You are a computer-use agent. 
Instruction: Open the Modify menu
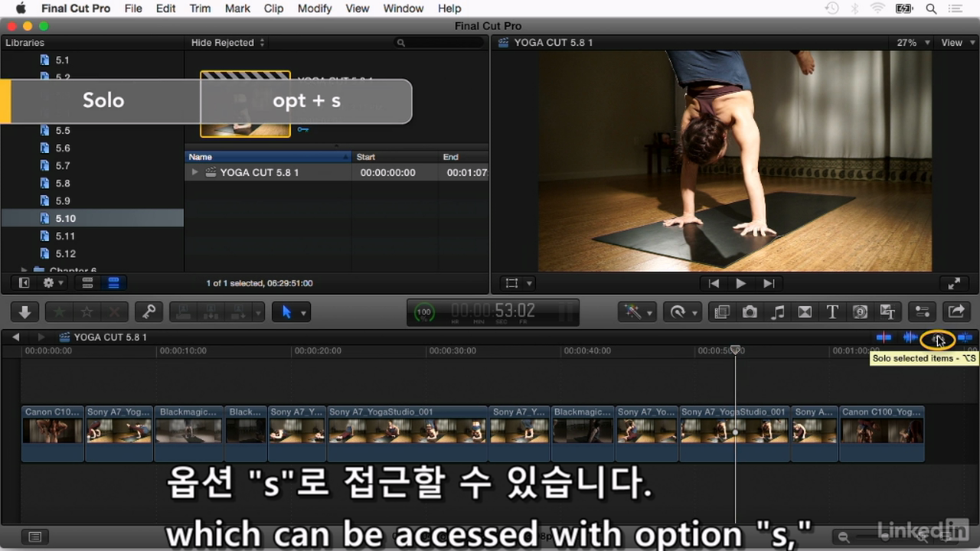click(315, 8)
